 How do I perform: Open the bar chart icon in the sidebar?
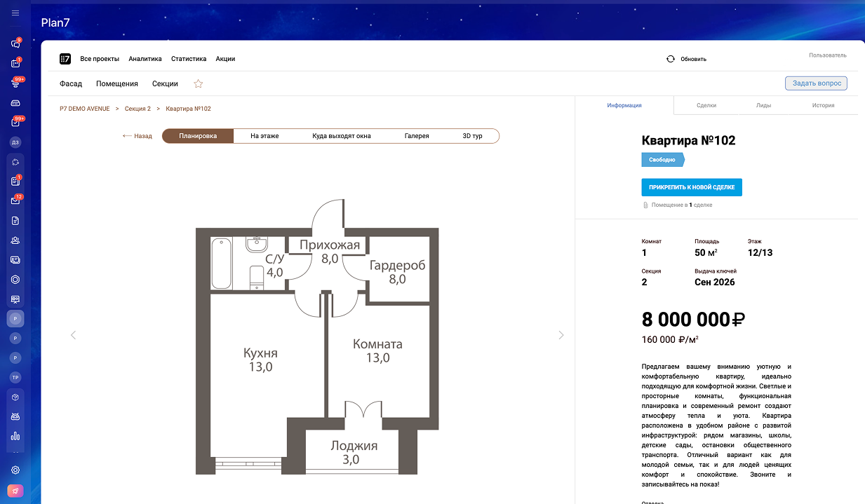pos(15,436)
